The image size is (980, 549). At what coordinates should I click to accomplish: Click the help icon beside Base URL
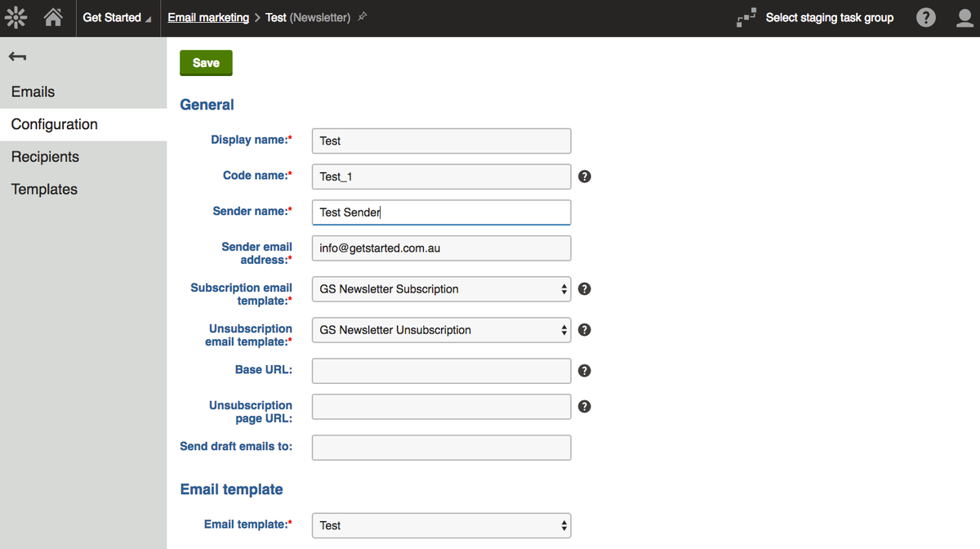point(584,370)
